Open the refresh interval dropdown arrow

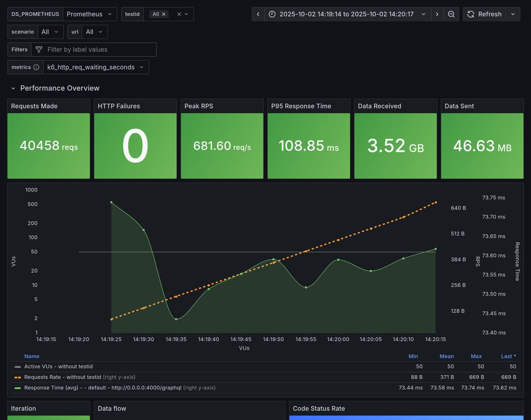(x=513, y=14)
